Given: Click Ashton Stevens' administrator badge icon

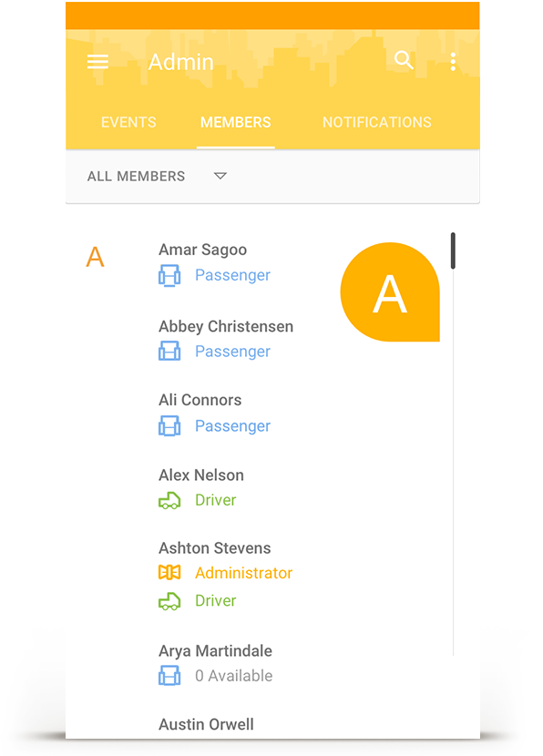Looking at the screenshot, I should [169, 573].
